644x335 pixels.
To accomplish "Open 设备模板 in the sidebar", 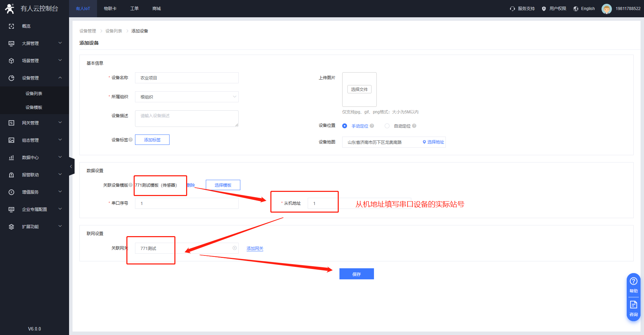I will (34, 107).
